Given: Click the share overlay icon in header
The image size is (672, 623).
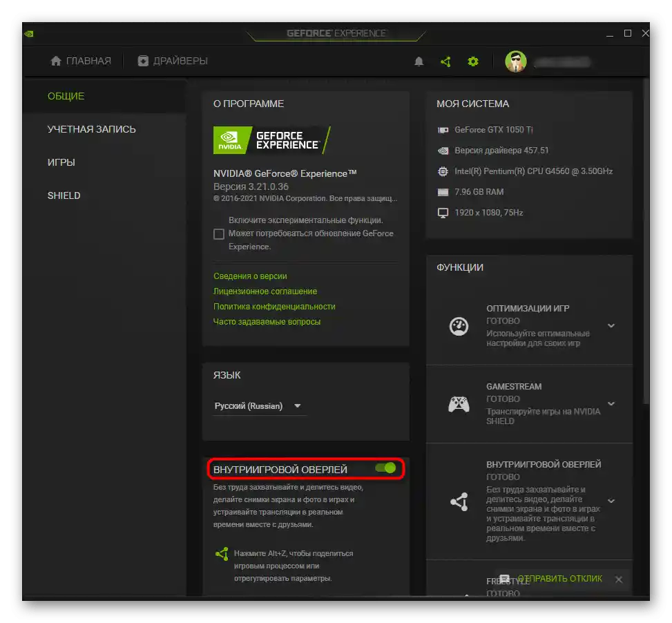Looking at the screenshot, I should coord(445,61).
